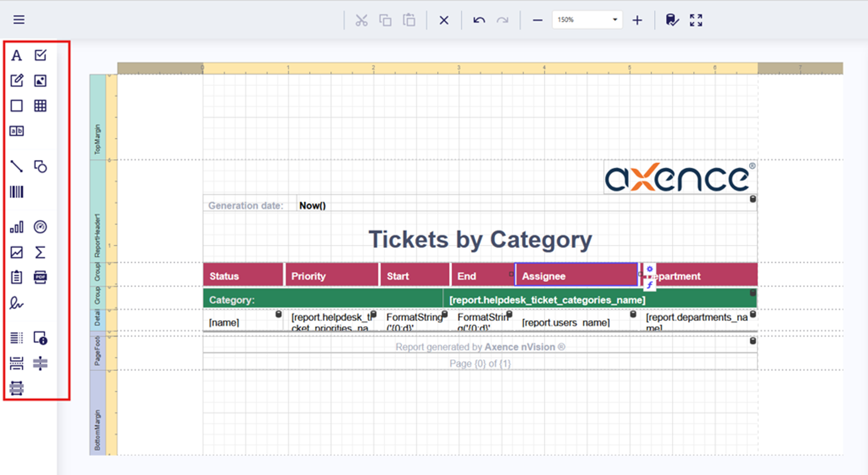
Task: Choose the Line drawing tool
Action: pyautogui.click(x=17, y=166)
